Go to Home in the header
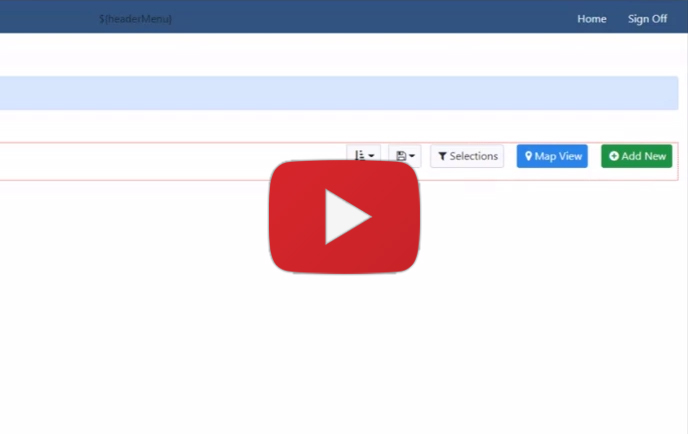 591,19
